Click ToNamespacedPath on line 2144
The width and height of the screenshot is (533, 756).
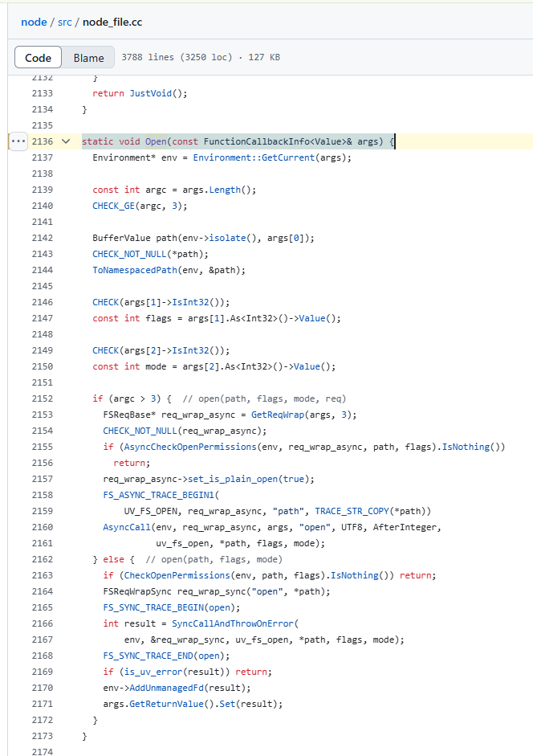[135, 270]
